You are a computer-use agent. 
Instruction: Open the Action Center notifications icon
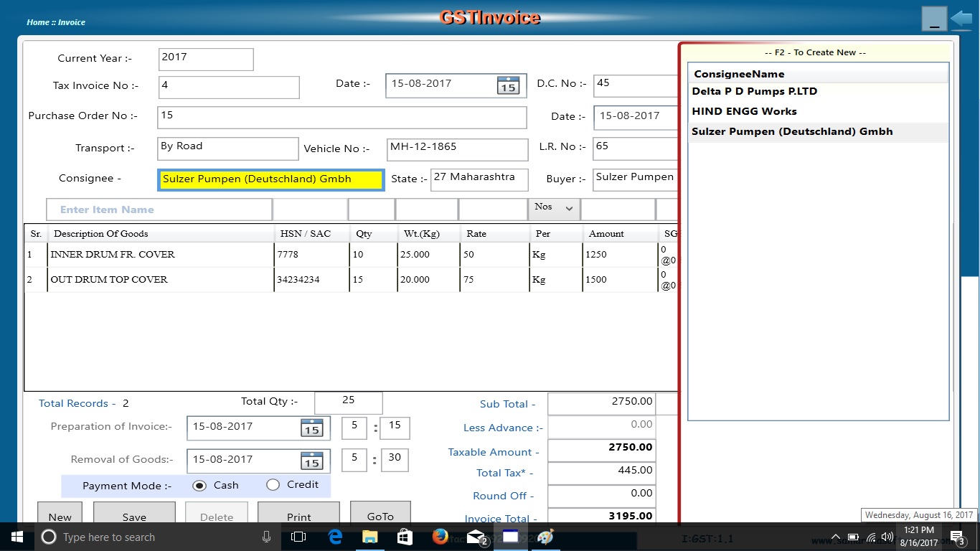click(x=956, y=537)
